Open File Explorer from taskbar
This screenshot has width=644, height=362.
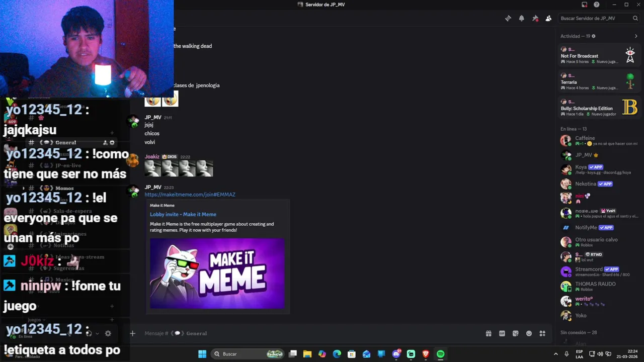(x=307, y=354)
